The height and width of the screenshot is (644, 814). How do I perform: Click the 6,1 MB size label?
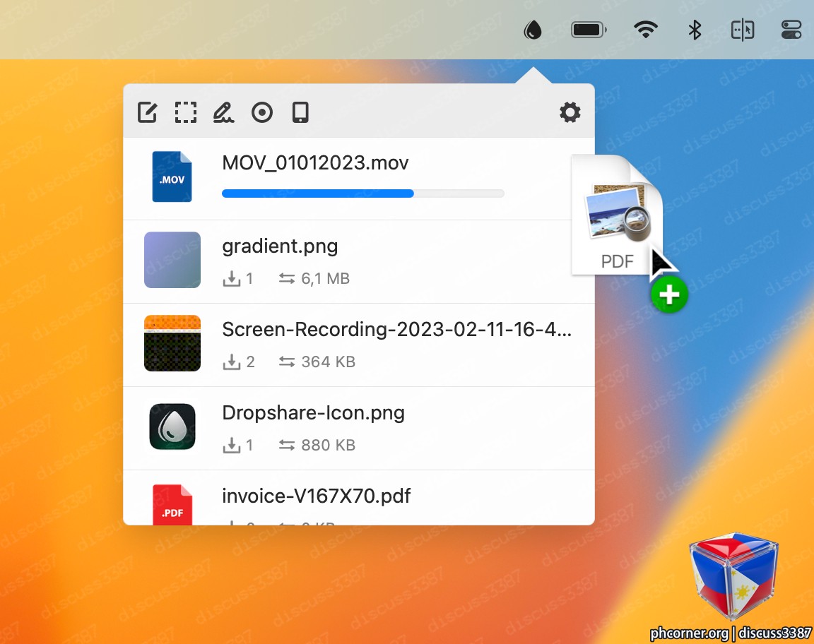point(326,279)
